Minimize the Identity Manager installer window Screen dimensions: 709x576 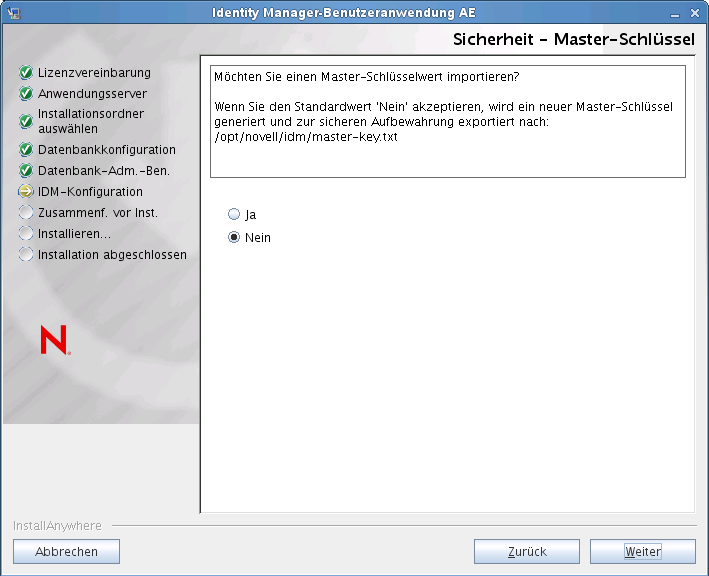click(675, 14)
